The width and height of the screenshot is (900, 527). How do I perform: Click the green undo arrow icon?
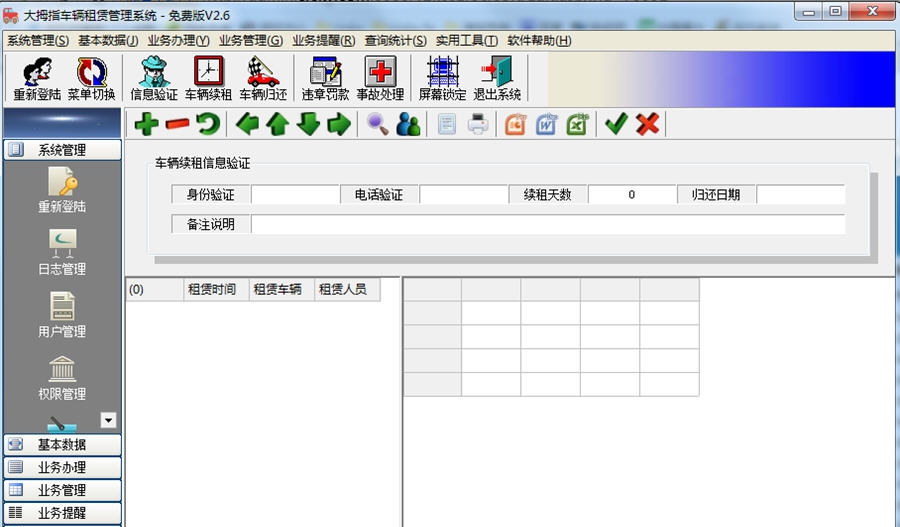pos(208,124)
